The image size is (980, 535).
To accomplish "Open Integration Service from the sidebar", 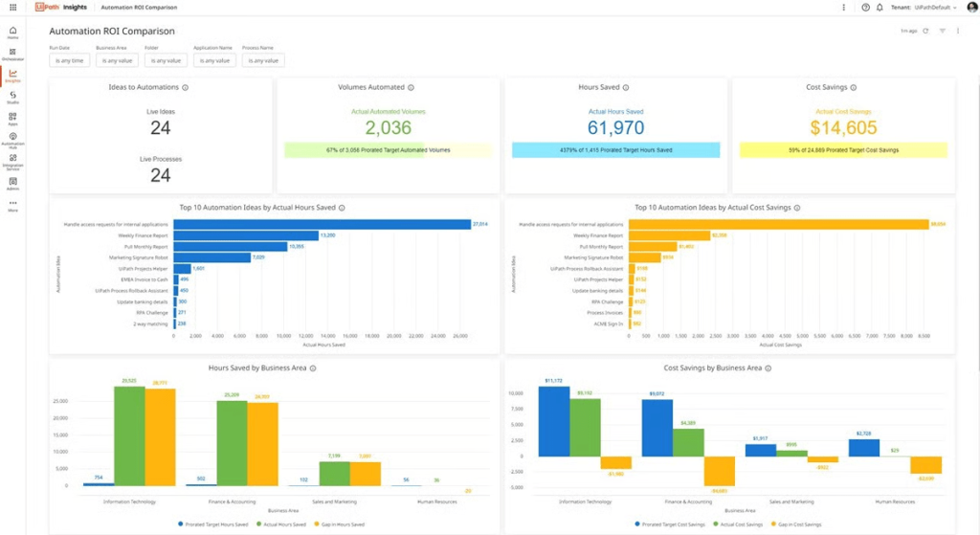I will point(12,163).
